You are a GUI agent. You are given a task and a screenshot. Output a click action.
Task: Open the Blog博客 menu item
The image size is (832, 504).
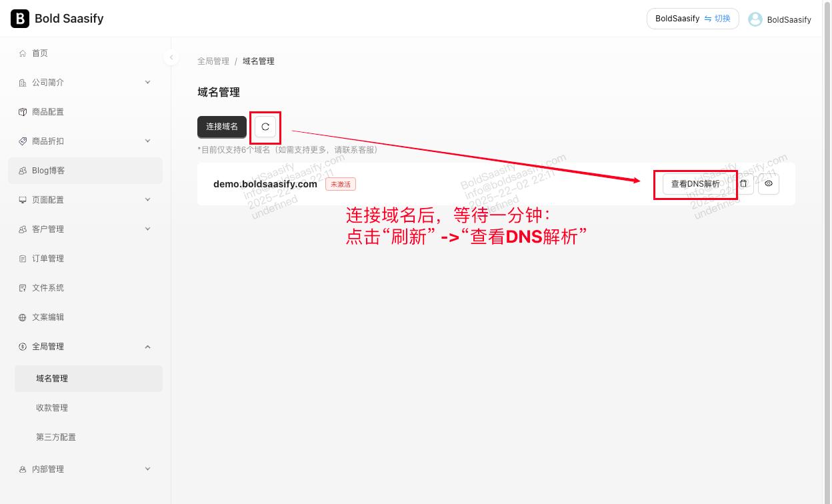click(x=85, y=171)
